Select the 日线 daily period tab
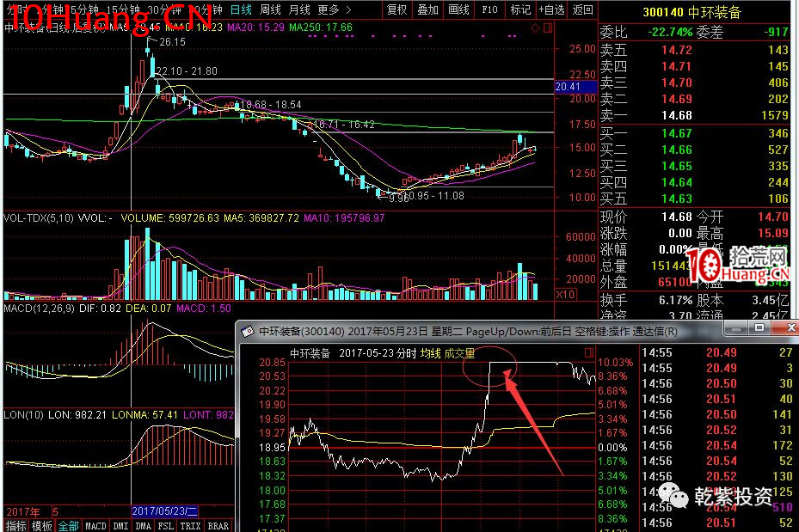799x532 pixels. (x=241, y=9)
